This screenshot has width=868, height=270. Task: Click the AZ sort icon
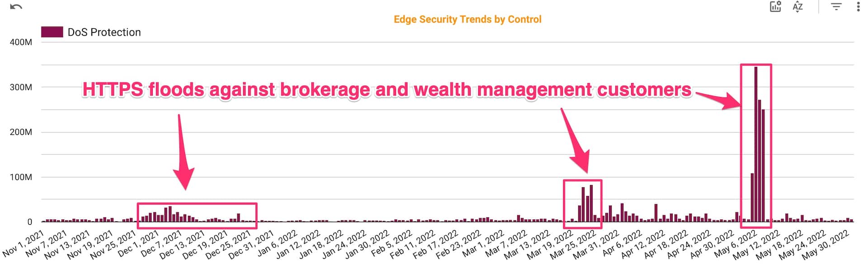click(x=798, y=7)
